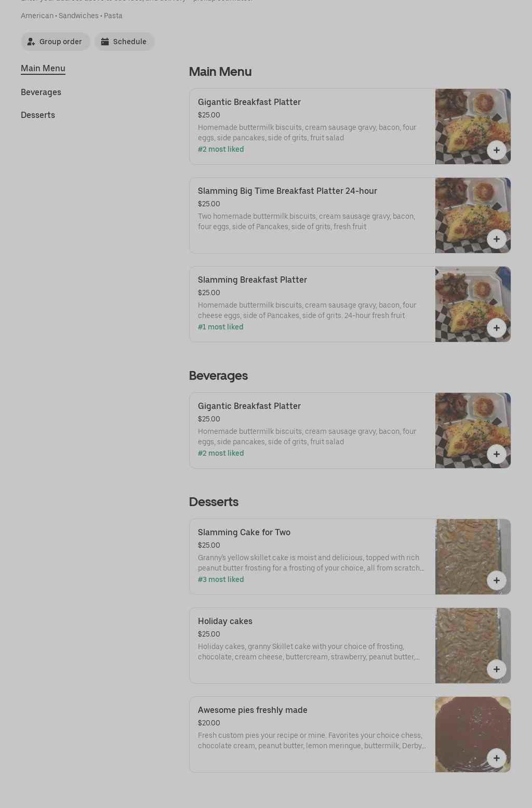View Slamming Breakfast Platter photo
The width and height of the screenshot is (532, 808).
(x=473, y=304)
